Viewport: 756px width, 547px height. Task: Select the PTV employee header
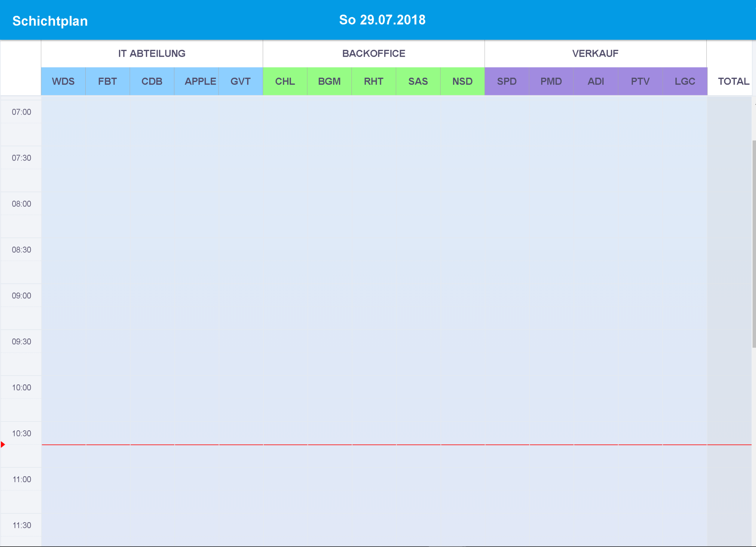(640, 81)
